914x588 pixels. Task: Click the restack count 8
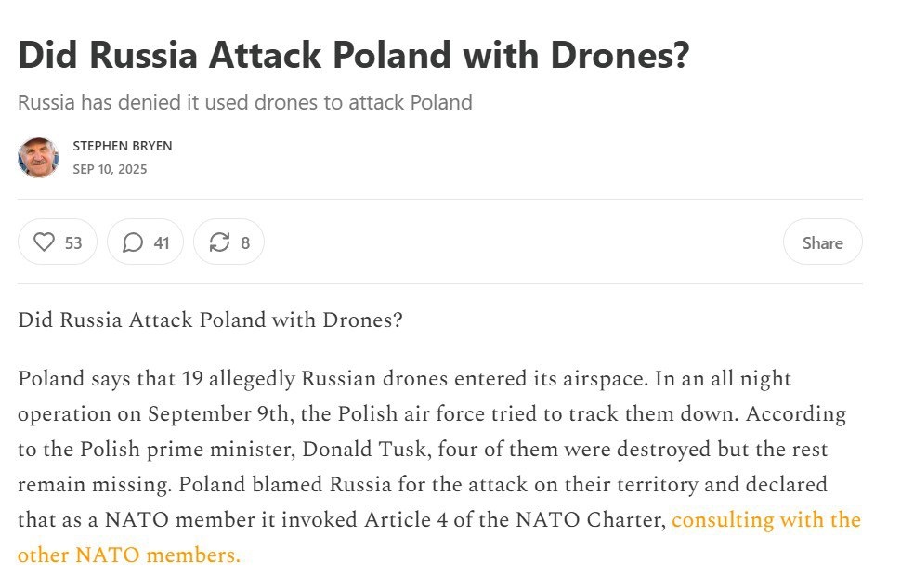click(x=245, y=243)
